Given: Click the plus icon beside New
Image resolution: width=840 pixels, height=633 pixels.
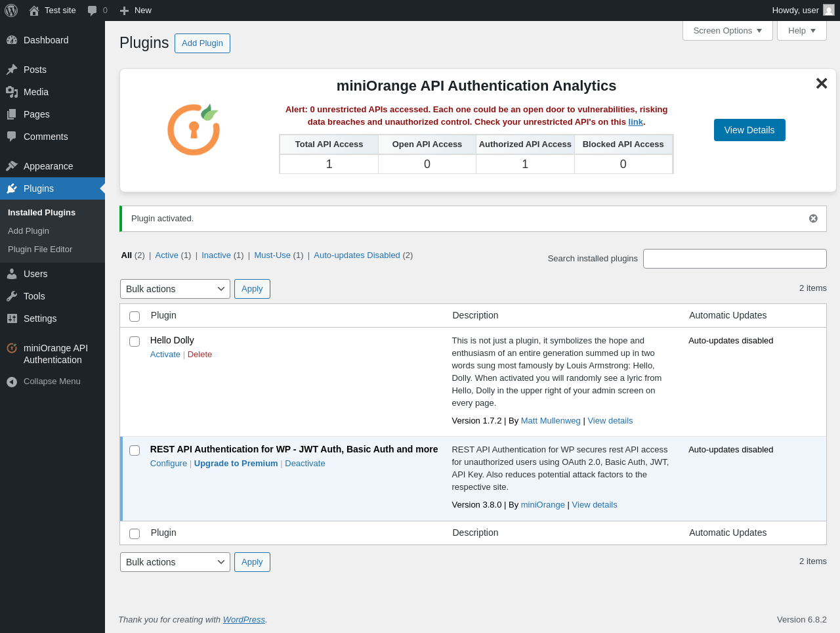Looking at the screenshot, I should [124, 11].
